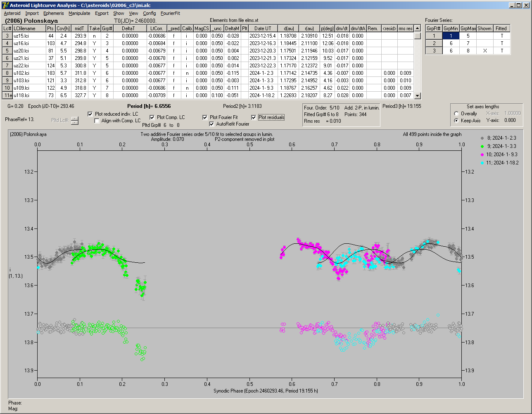Toggle Plot residuals checkbox
The height and width of the screenshot is (414, 532).
[254, 117]
